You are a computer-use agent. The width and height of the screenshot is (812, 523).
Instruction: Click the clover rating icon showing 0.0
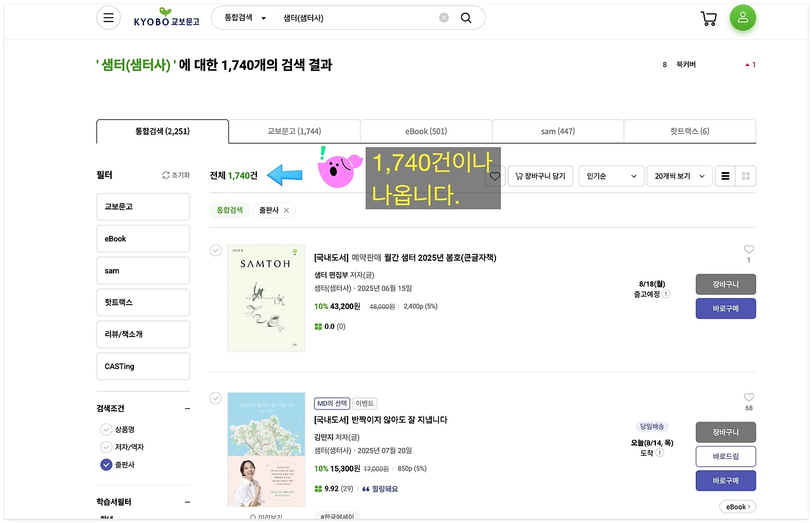(x=318, y=327)
